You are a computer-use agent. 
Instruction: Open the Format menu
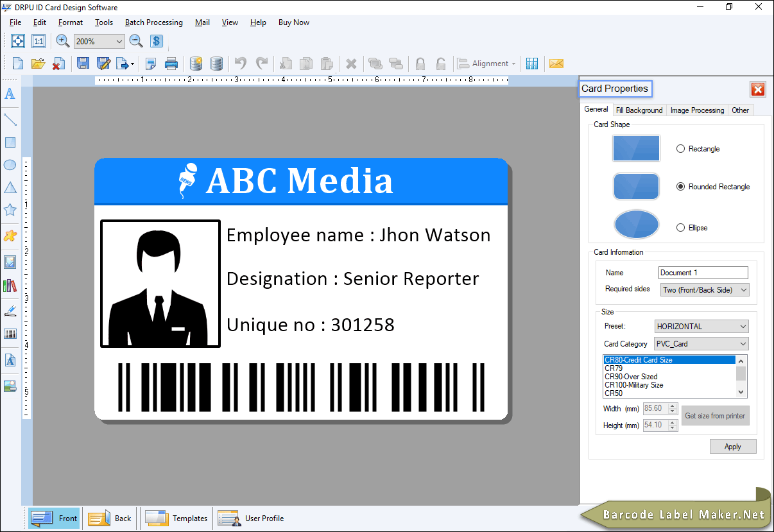pyautogui.click(x=71, y=22)
